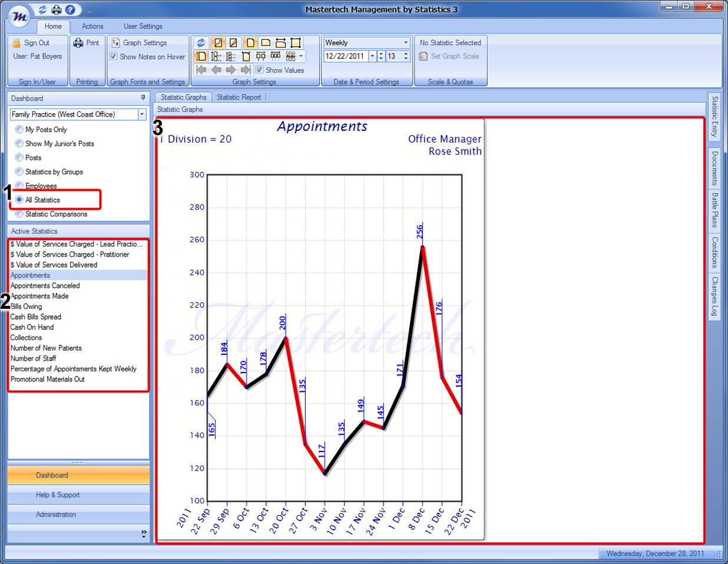Open Graph Settings fonts dialog

[140, 43]
